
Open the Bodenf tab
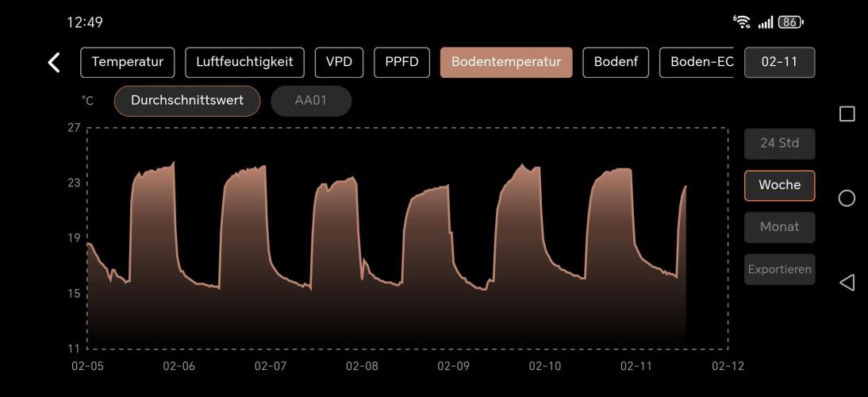point(616,63)
